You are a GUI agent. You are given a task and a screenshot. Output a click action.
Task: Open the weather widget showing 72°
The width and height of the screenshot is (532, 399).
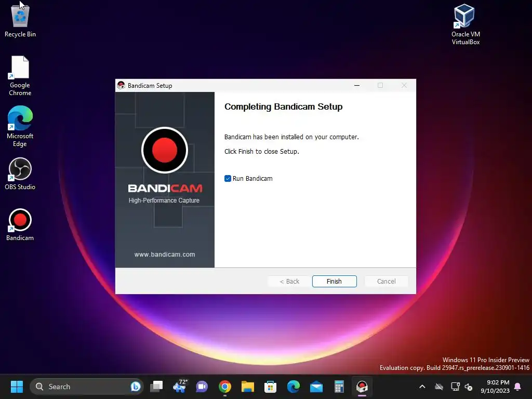pyautogui.click(x=180, y=387)
